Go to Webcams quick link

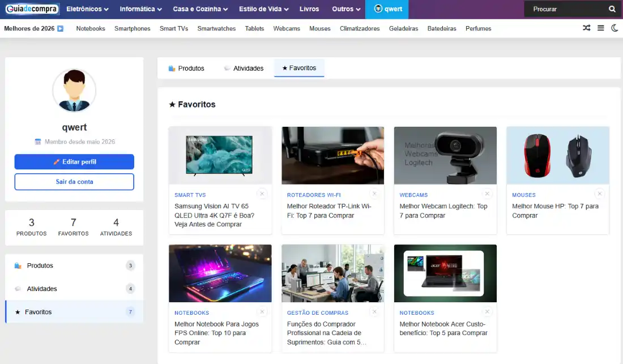pos(287,28)
